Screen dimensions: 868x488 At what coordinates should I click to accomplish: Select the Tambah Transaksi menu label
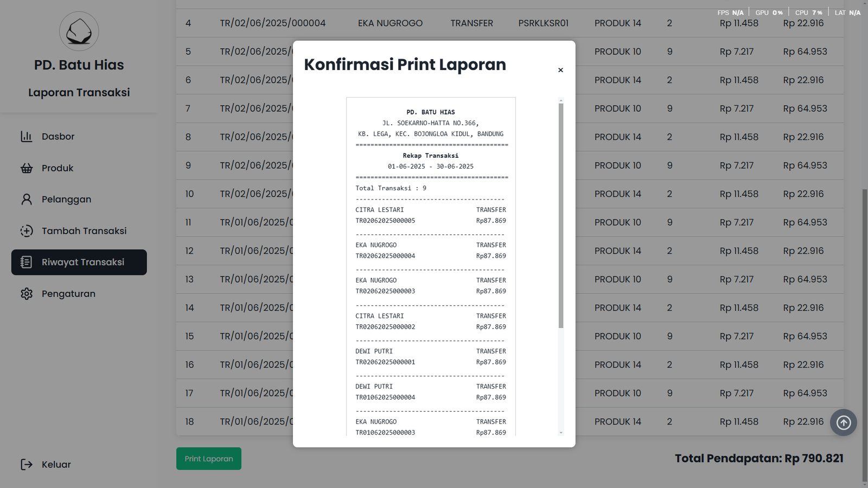(84, 231)
